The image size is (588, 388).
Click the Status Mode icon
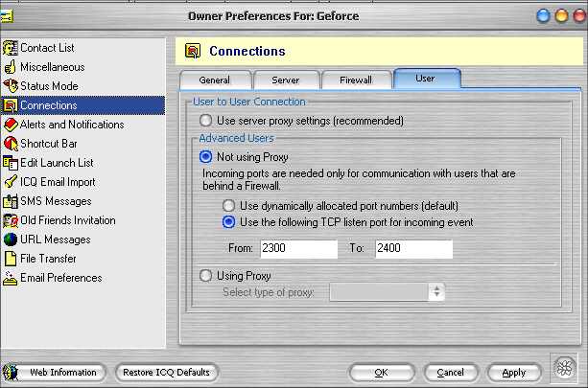tap(11, 86)
